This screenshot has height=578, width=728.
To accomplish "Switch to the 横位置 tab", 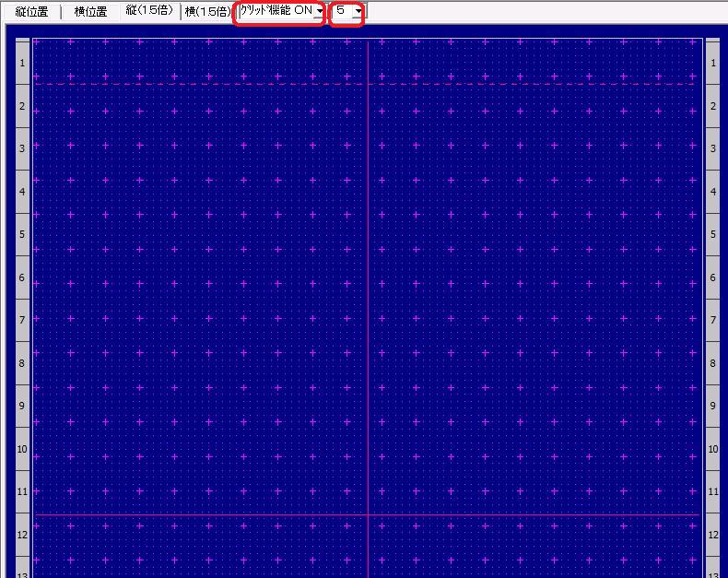I will 90,12.
